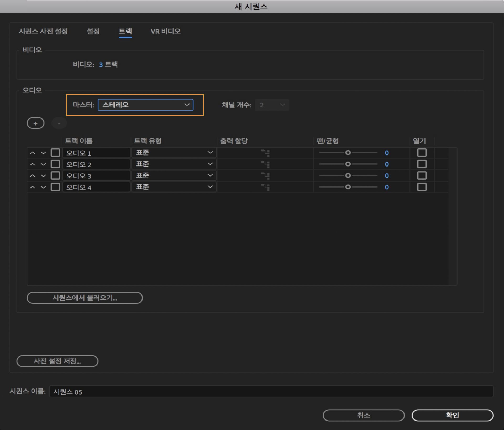Open track type dropdown for 오디오 2
The width and height of the screenshot is (504, 430).
tap(174, 164)
